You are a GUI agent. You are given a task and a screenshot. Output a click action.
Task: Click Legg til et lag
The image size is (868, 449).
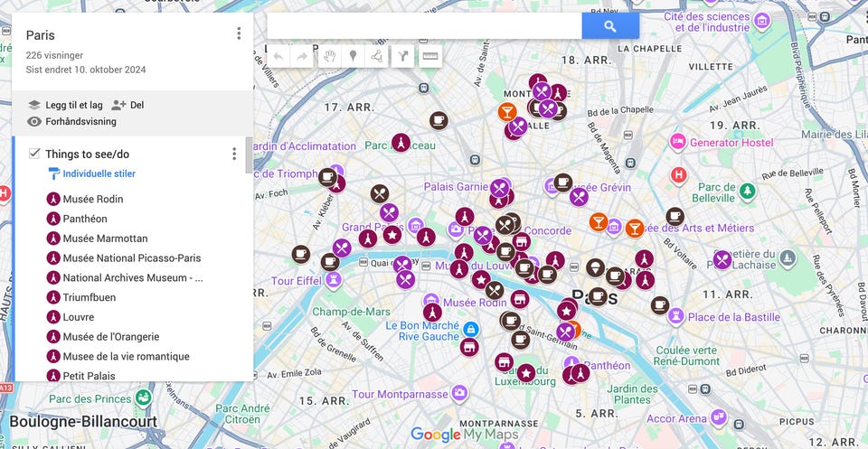[65, 105]
